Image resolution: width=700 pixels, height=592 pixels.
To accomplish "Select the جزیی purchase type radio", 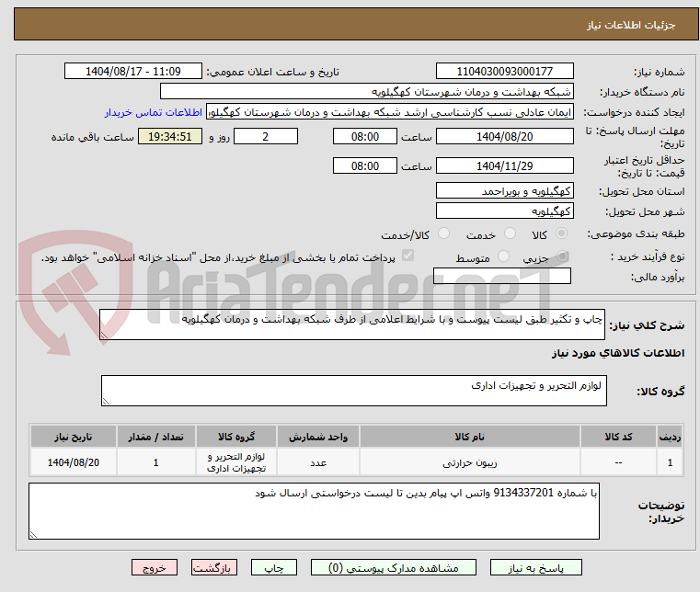I will click(563, 256).
